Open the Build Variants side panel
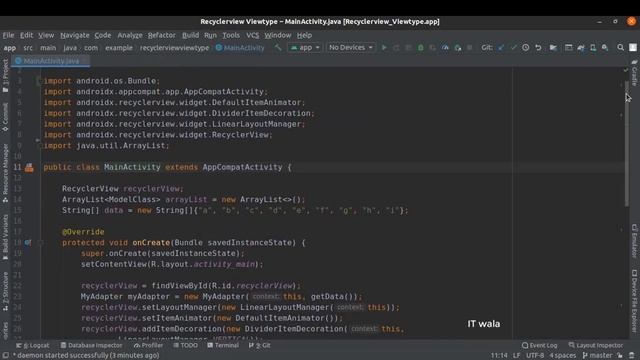640x360 pixels. (x=5, y=237)
